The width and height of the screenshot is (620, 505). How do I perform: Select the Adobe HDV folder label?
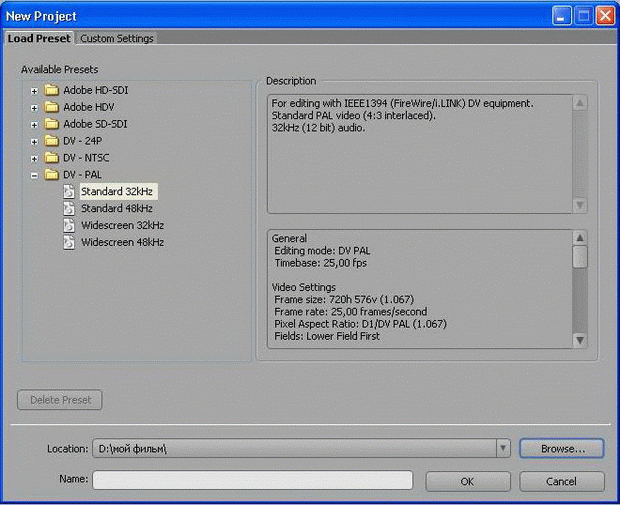point(89,107)
